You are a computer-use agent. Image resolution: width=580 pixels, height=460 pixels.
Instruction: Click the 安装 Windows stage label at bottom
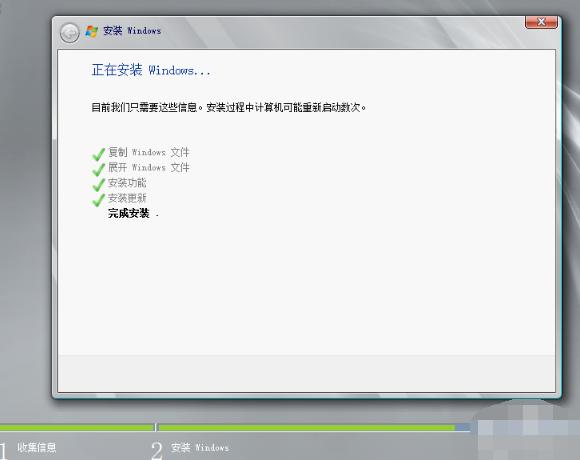pyautogui.click(x=200, y=447)
